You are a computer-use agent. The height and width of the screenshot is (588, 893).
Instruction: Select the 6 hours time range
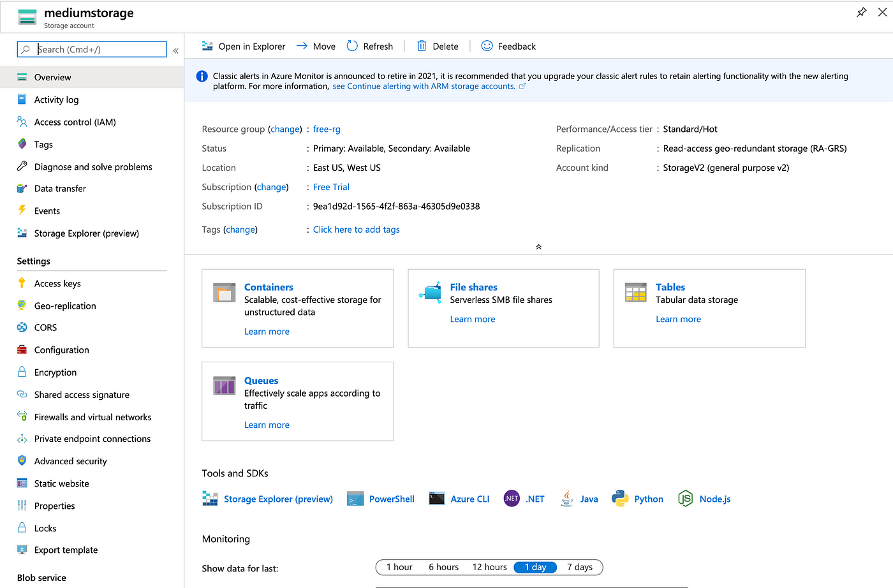point(443,567)
